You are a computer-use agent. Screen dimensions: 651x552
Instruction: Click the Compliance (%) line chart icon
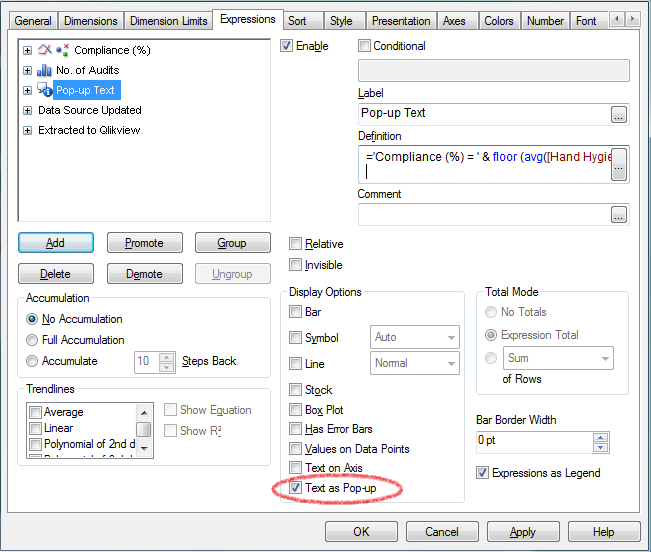[44, 50]
